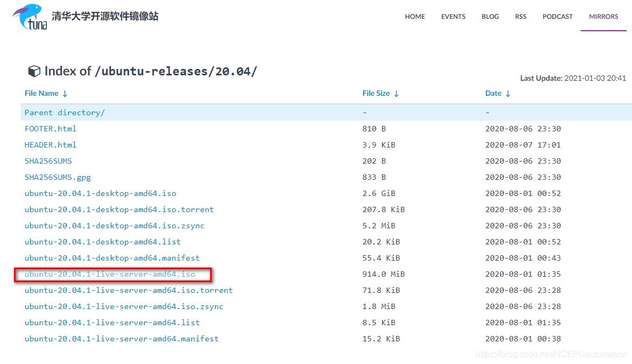Click the 15.2 KiB size cell

(x=381, y=339)
